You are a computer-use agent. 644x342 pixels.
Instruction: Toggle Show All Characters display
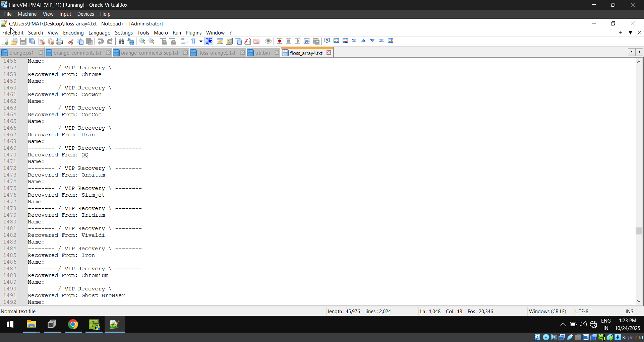pyautogui.click(x=193, y=41)
